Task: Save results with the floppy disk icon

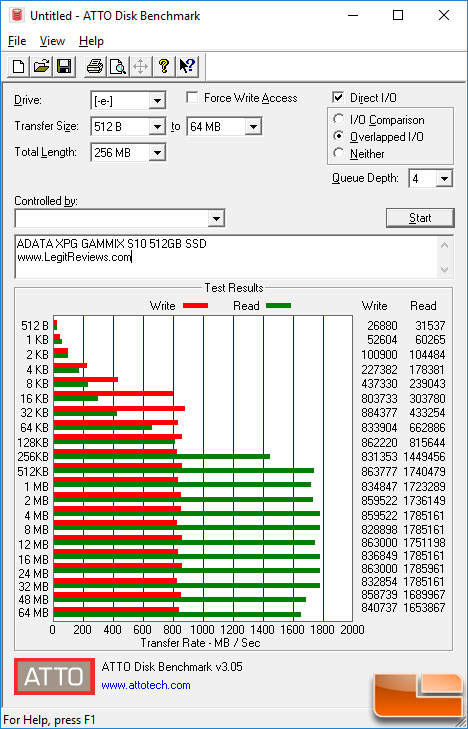Action: [x=64, y=66]
